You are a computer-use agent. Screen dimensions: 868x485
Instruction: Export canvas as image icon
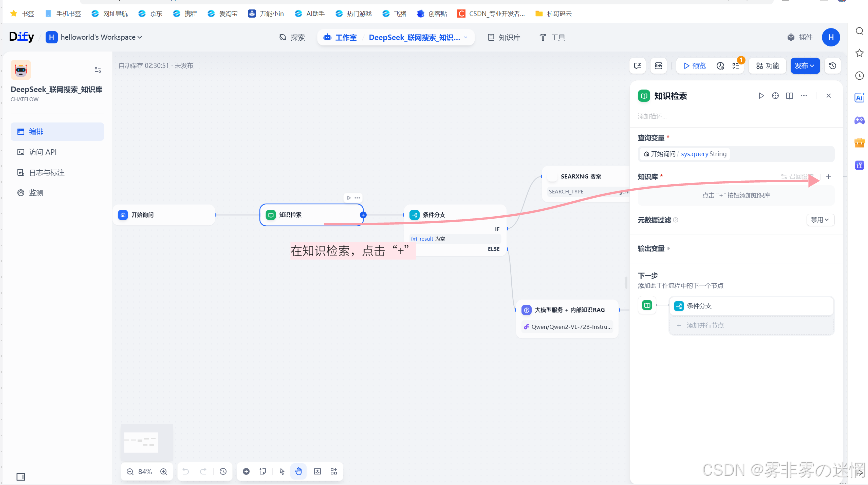click(317, 471)
